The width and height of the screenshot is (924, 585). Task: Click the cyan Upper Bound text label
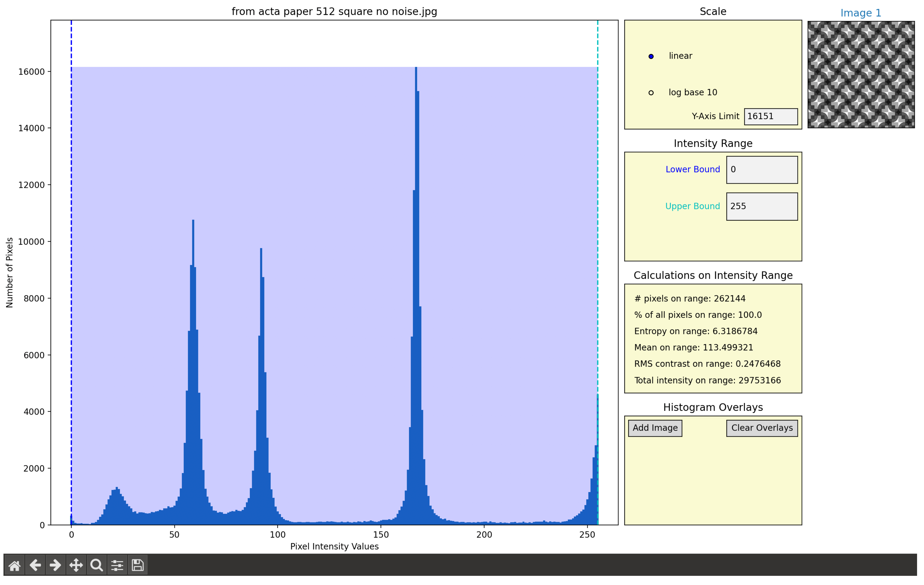pos(692,206)
